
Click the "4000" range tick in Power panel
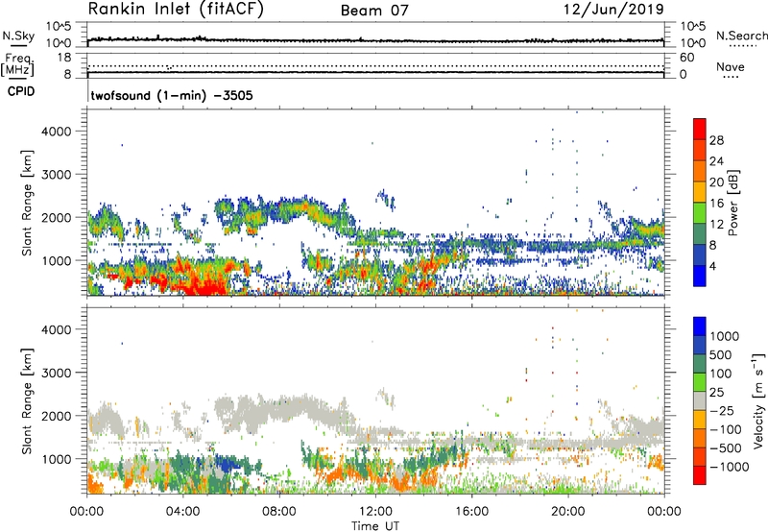[x=56, y=132]
